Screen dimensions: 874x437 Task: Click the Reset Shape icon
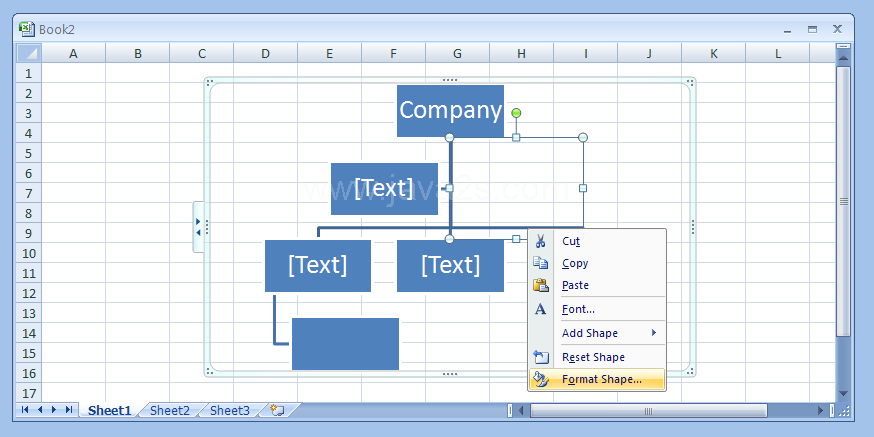pyautogui.click(x=541, y=357)
